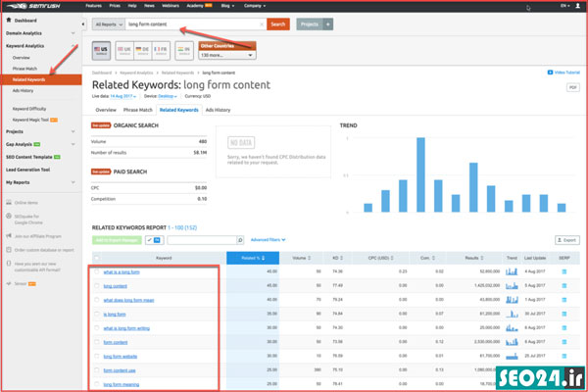This screenshot has width=588, height=392.
Task: Collapse the sidebar with the arrow handle
Action: [x=83, y=24]
